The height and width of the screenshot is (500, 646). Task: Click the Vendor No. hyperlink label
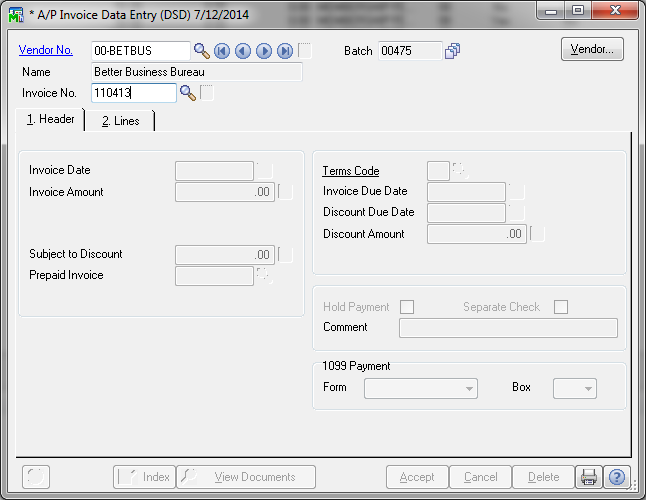click(46, 50)
